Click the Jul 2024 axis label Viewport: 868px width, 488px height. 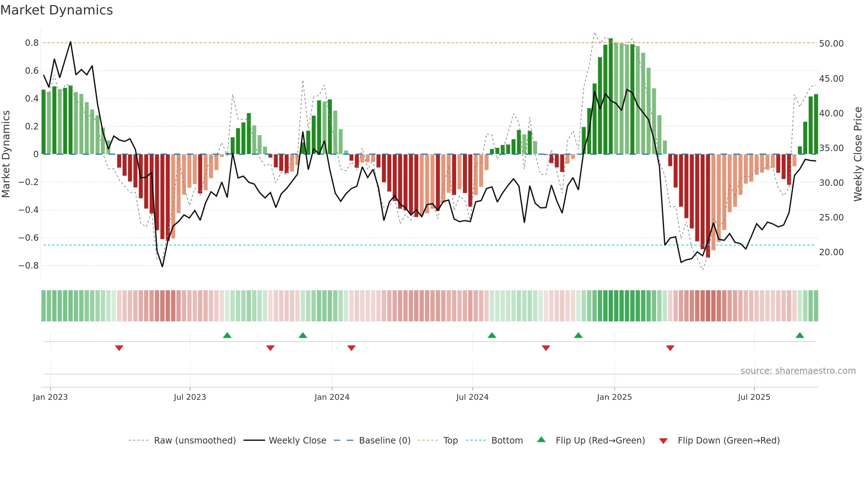[x=472, y=397]
